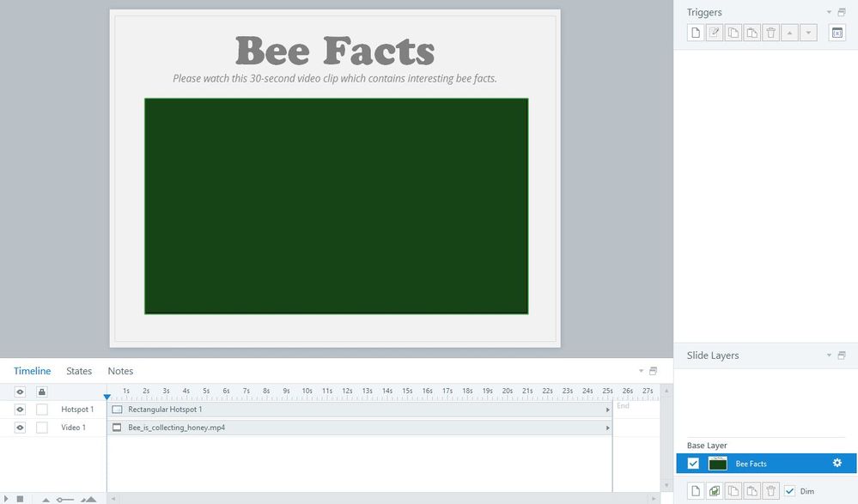Open the manage project variables icon
Viewport: 858px width, 504px height.
tap(837, 33)
